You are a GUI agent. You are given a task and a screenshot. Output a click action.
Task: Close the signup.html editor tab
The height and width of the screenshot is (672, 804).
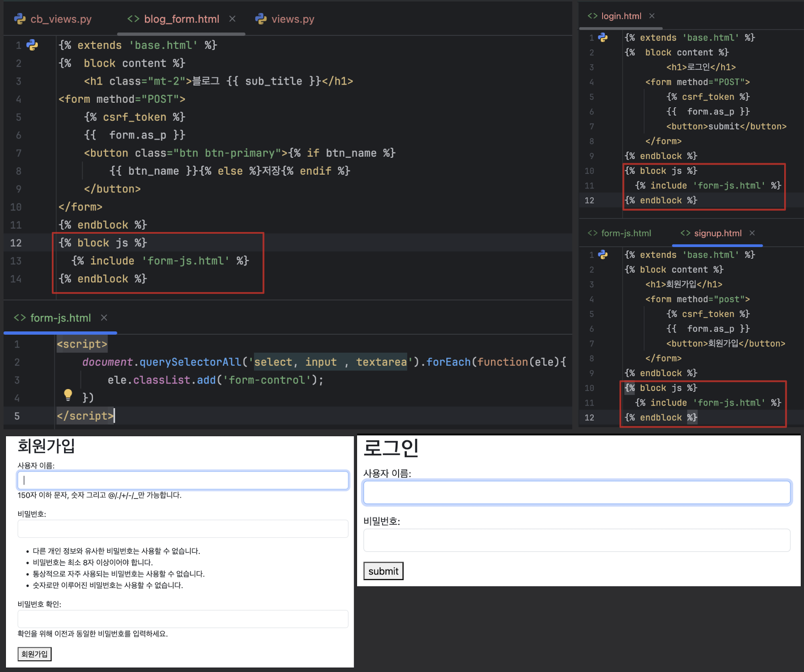tap(752, 233)
